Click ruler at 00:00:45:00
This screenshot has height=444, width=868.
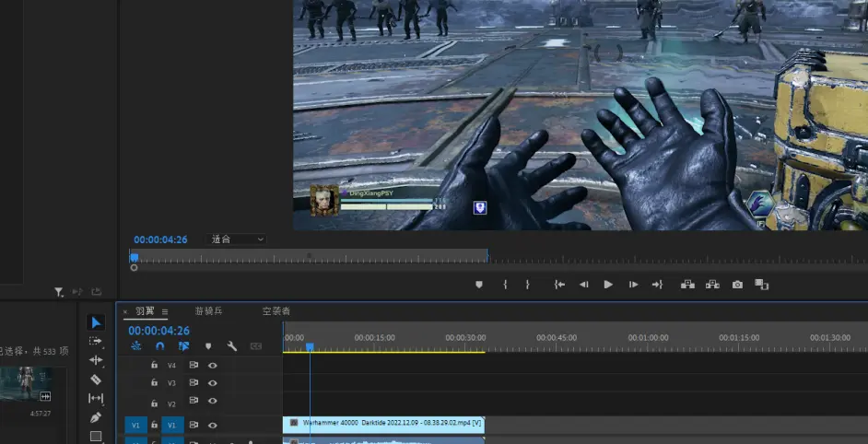557,338
